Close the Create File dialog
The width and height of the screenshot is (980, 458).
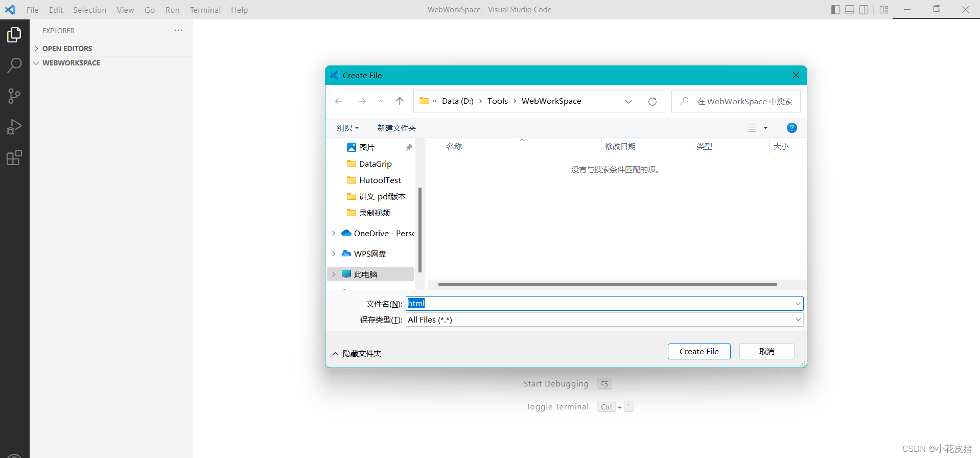point(796,75)
